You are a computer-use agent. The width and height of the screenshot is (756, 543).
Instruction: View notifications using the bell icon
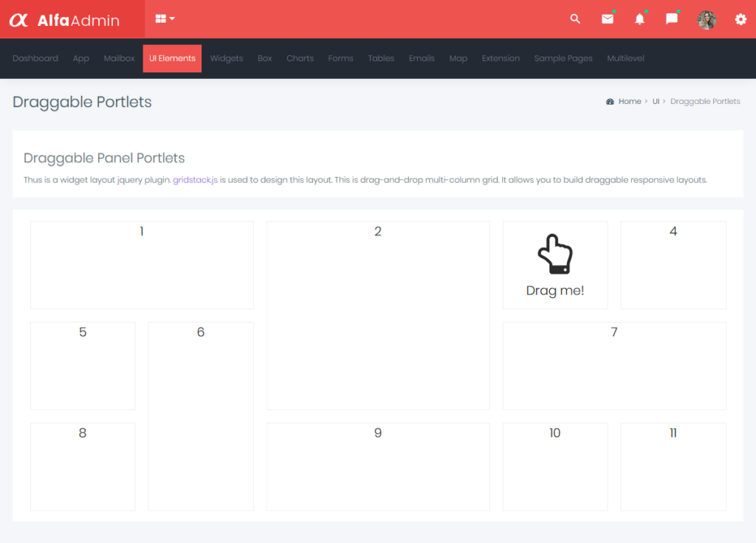(x=639, y=19)
